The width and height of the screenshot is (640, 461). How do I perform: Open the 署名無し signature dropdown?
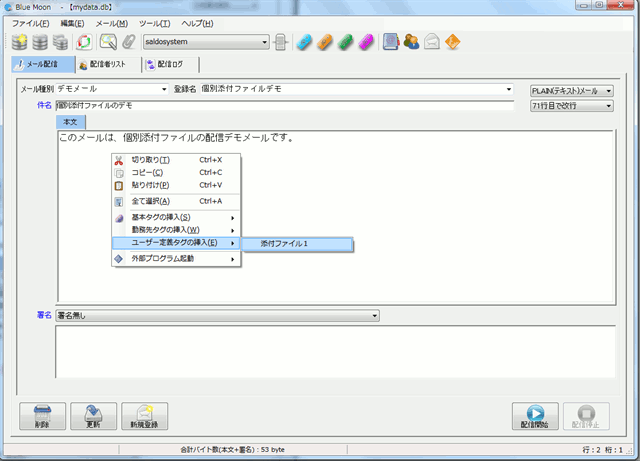(374, 316)
